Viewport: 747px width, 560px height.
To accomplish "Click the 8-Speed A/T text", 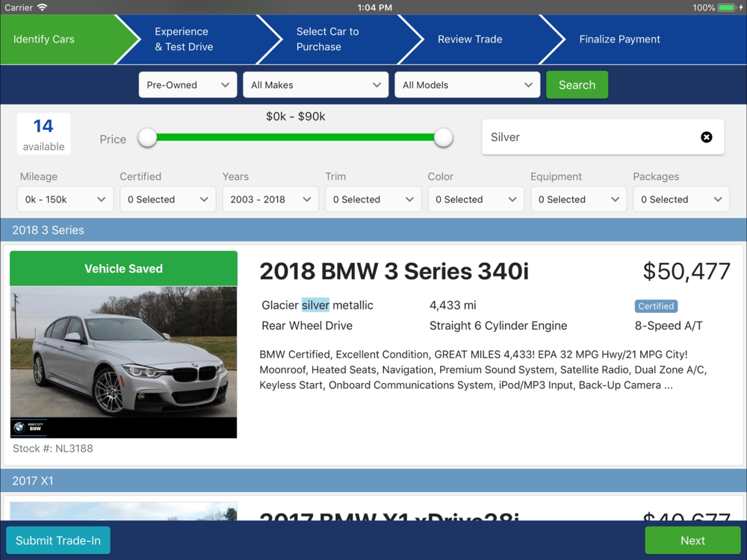I will [669, 326].
